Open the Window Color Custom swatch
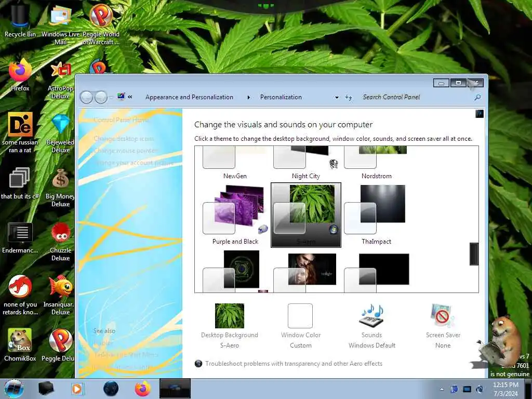Screen dimensions: 532x399 pos(300,326)
